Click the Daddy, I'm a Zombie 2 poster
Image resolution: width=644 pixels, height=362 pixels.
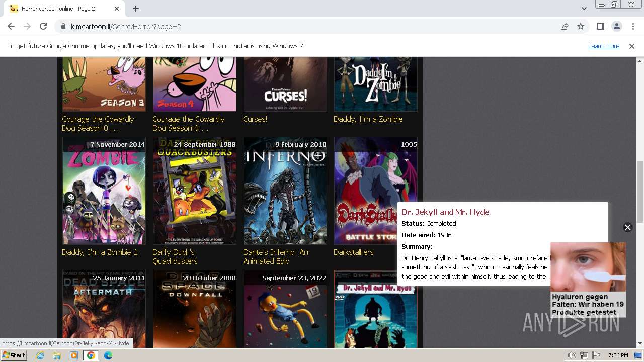click(104, 191)
